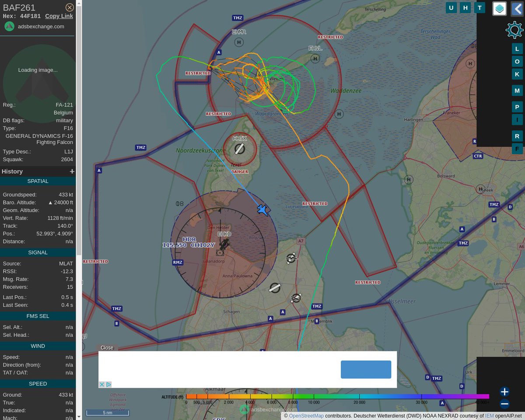Expand the History section with the plus
The height and width of the screenshot is (420, 525).
coord(72,171)
